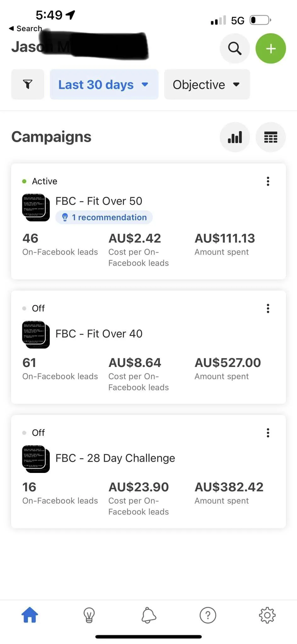Image resolution: width=297 pixels, height=644 pixels.
Task: Select the FBC - 28 Day Challenge campaign
Action: click(115, 458)
